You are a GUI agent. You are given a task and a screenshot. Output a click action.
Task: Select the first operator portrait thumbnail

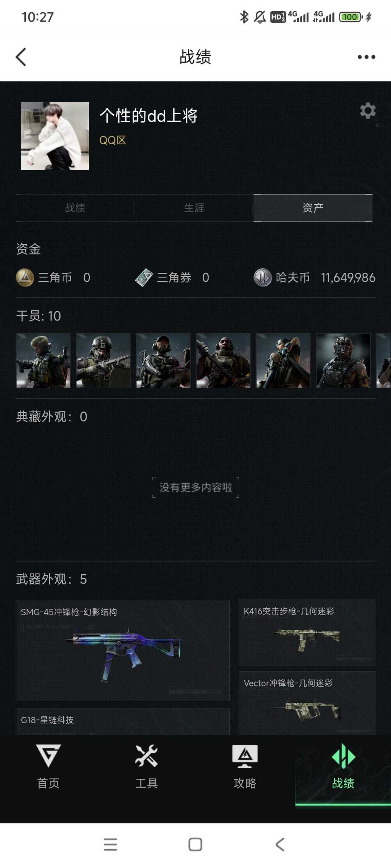point(43,360)
